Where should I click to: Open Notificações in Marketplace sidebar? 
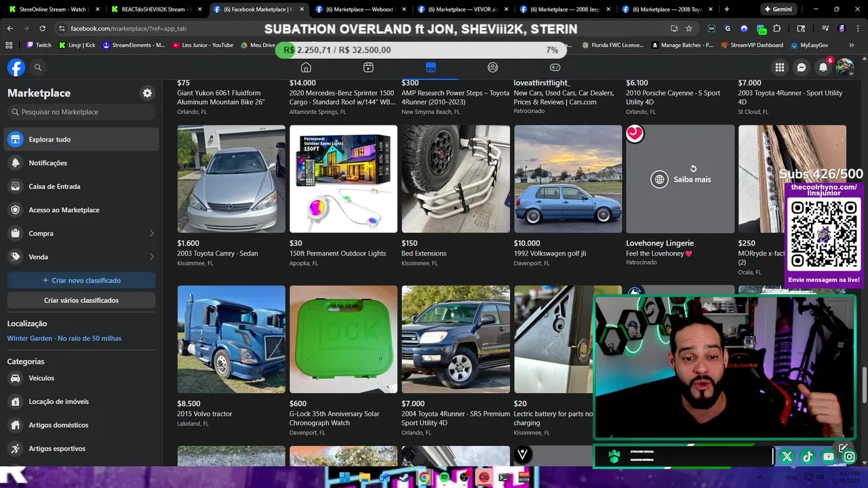point(81,163)
